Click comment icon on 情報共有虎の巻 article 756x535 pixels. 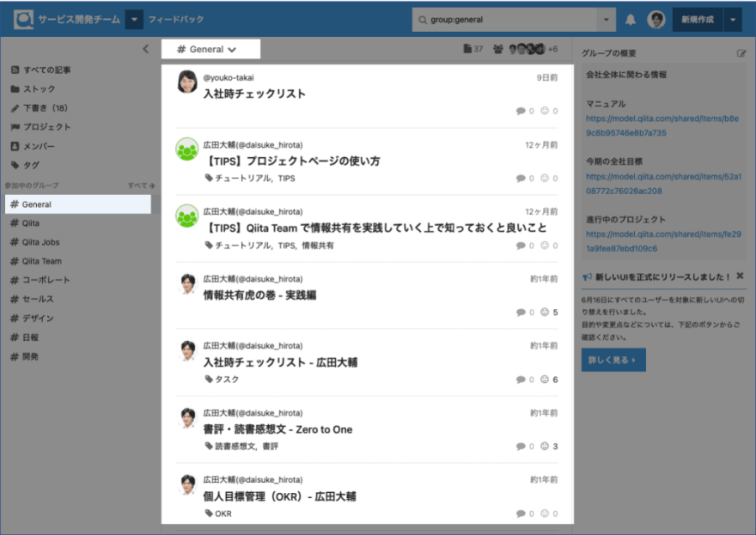(x=521, y=313)
